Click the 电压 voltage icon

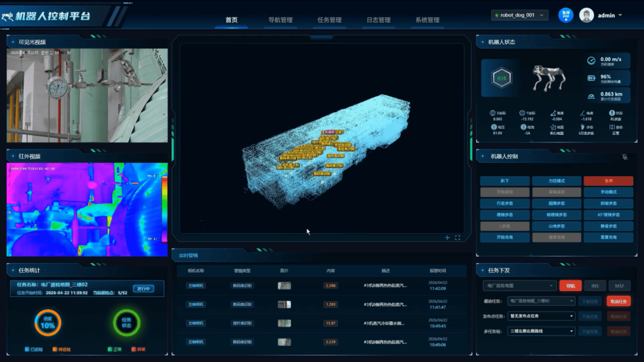494,128
